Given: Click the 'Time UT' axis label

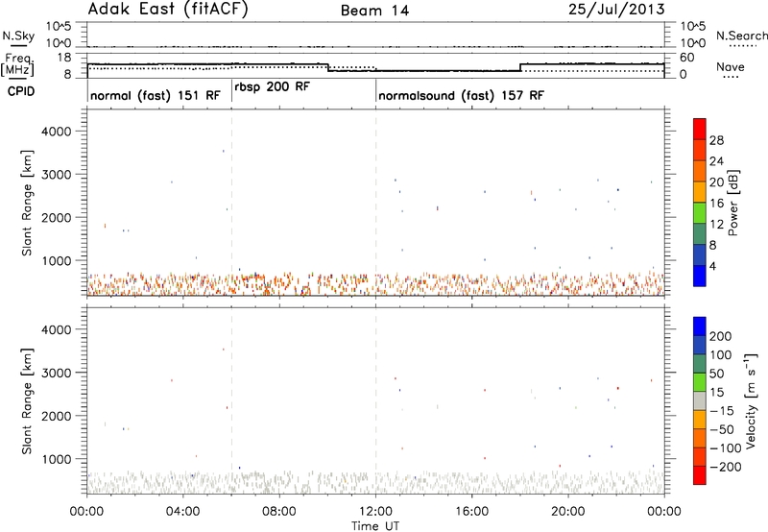Looking at the screenshot, I should pos(375,526).
